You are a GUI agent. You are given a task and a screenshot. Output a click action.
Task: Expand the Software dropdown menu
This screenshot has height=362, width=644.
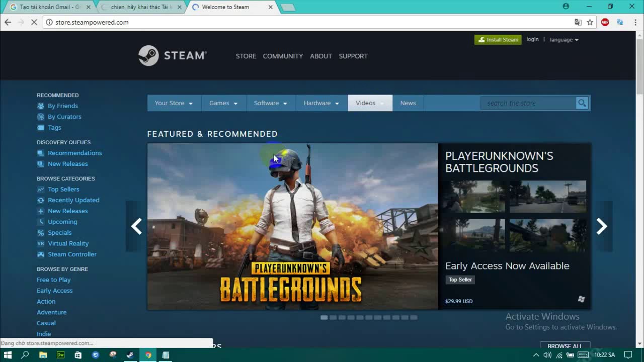[x=271, y=103]
